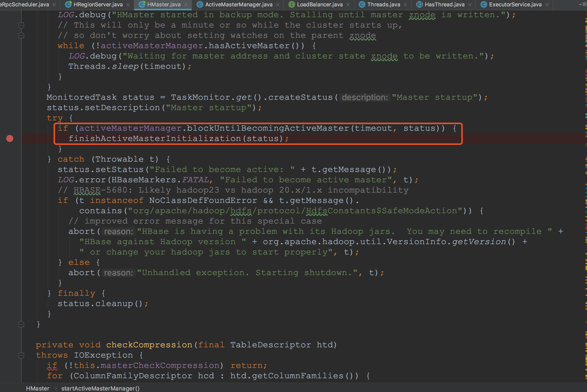
Task: Click the startActiveMasterManager() breadcrumb
Action: (100, 388)
